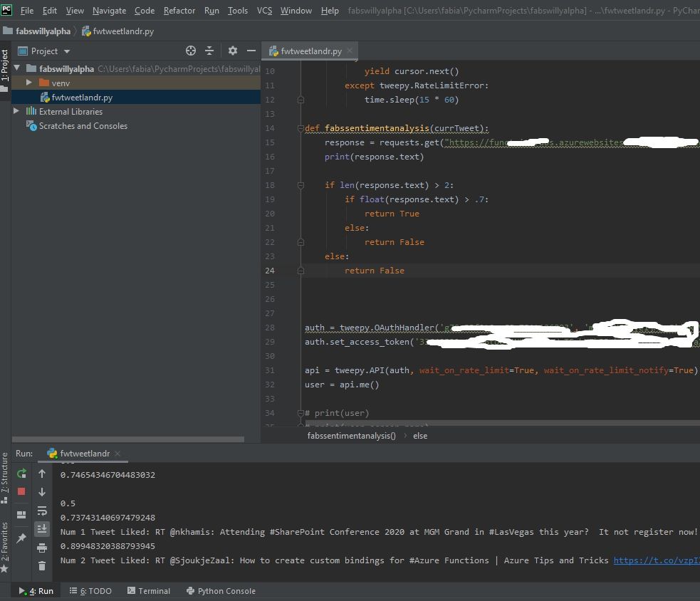The width and height of the screenshot is (700, 601).
Task: Locate open file with Select Opened File icon
Action: pos(190,51)
